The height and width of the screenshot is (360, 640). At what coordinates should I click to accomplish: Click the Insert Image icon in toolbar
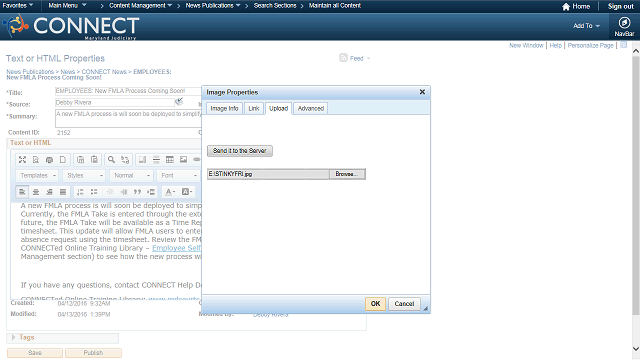(183, 160)
